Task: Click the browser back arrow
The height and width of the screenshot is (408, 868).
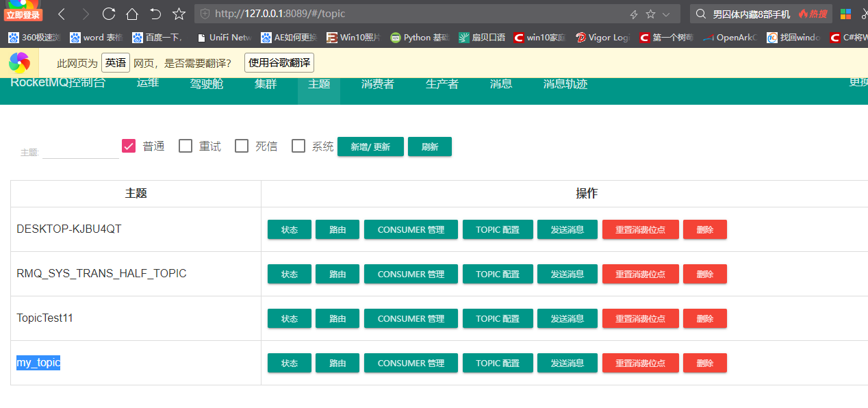Action: click(x=60, y=13)
